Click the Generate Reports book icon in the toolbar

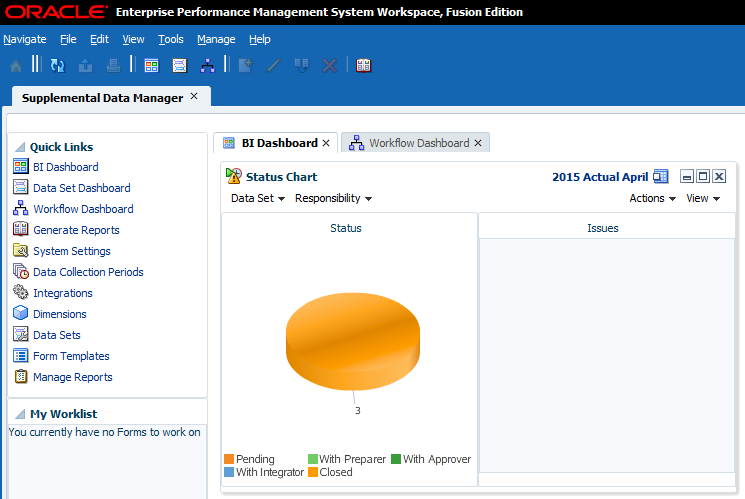coord(363,65)
